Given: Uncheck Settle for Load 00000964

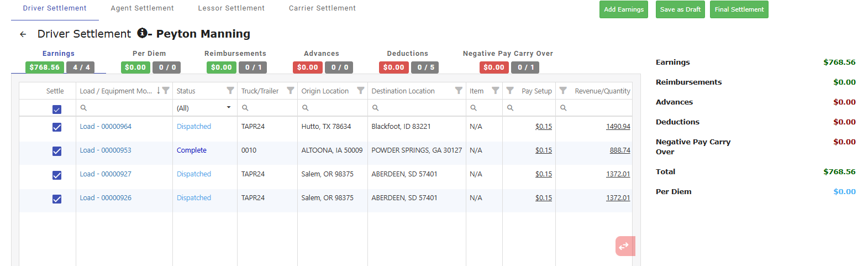Looking at the screenshot, I should click(x=57, y=127).
